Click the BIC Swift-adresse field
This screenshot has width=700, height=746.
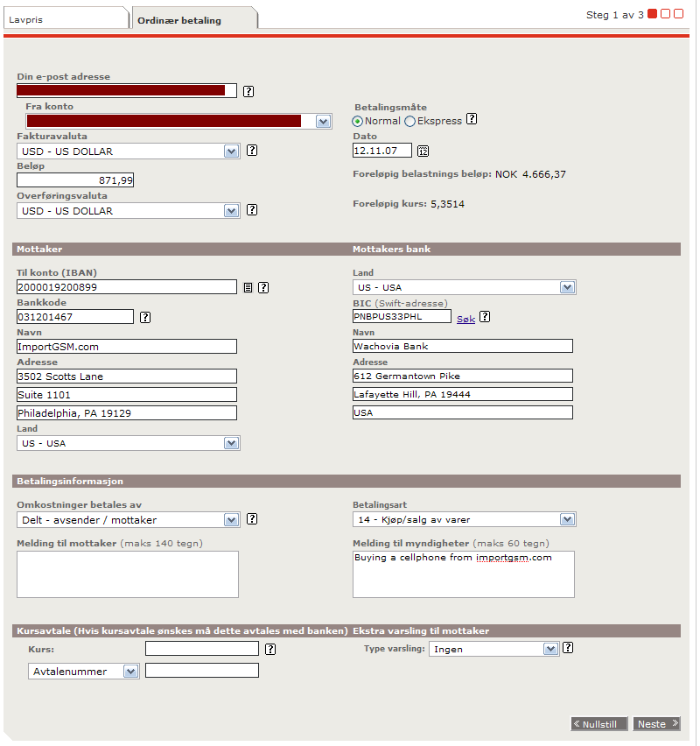pos(402,316)
